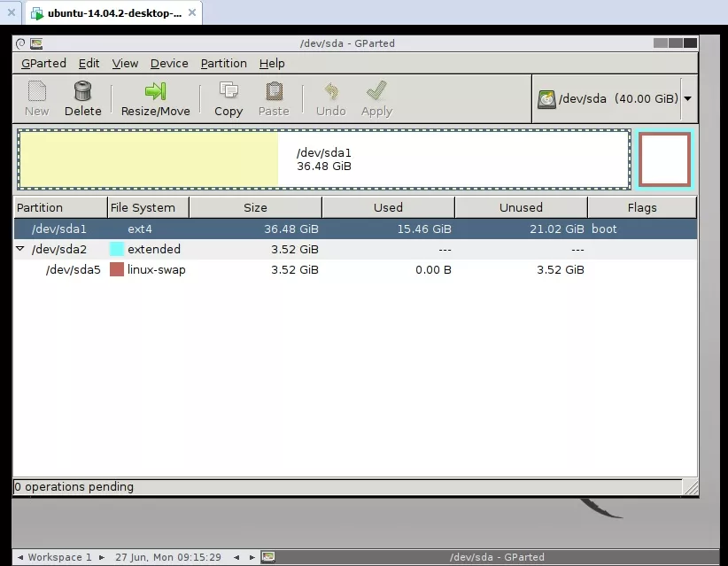Open the Device menu
Screen dimensions: 728x566
(169, 64)
